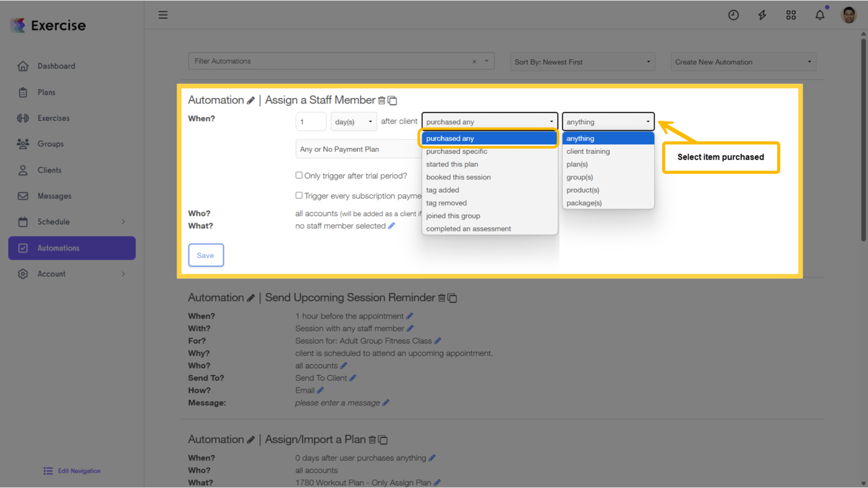Image resolution: width=868 pixels, height=488 pixels.
Task: Check the "Trigger every subscription payment" box
Action: point(299,196)
